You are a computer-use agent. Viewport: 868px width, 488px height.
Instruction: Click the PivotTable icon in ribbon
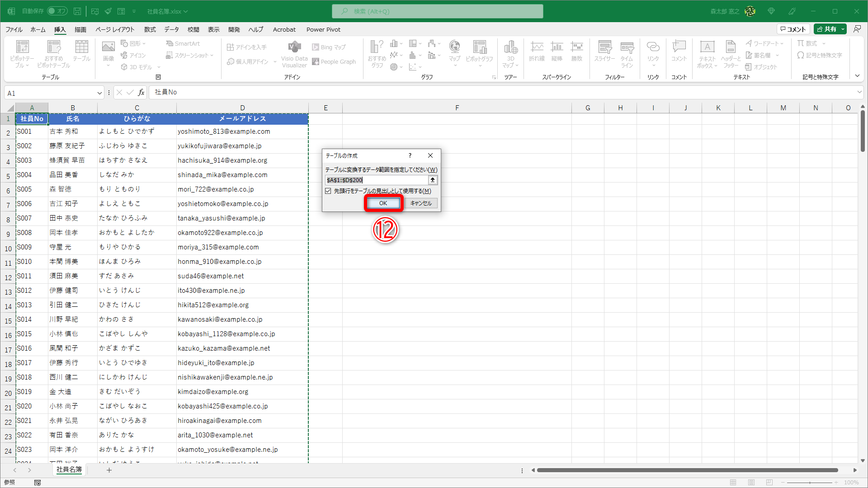tap(22, 53)
